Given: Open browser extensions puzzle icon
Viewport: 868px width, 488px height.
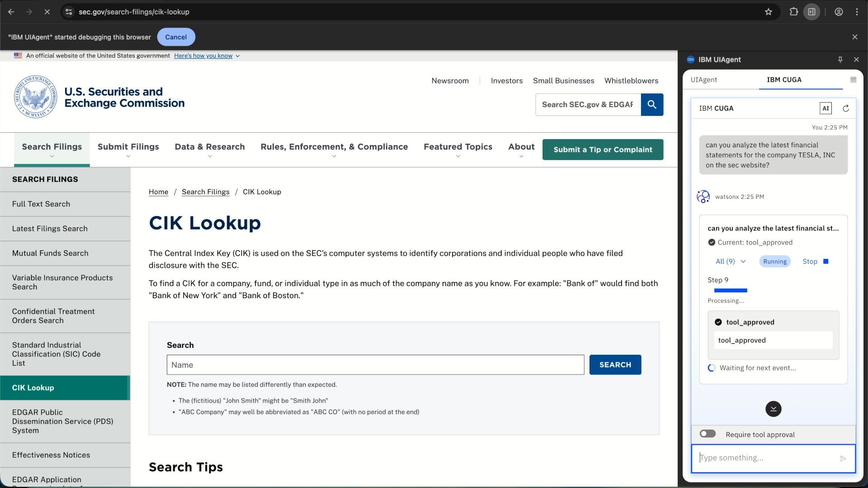Looking at the screenshot, I should [x=794, y=12].
